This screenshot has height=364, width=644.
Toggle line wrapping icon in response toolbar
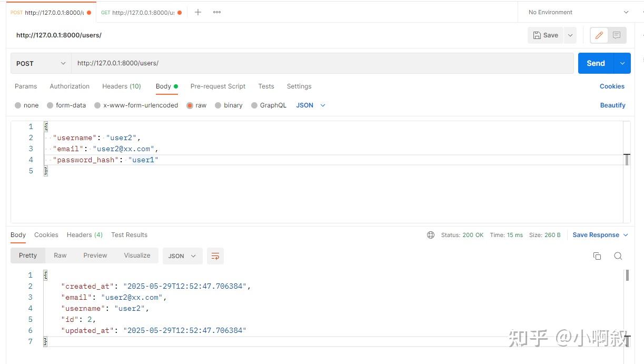point(215,255)
